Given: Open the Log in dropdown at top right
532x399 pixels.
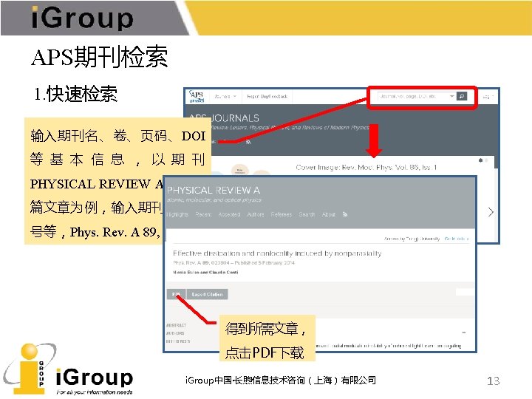Looking at the screenshot, I should [x=488, y=97].
